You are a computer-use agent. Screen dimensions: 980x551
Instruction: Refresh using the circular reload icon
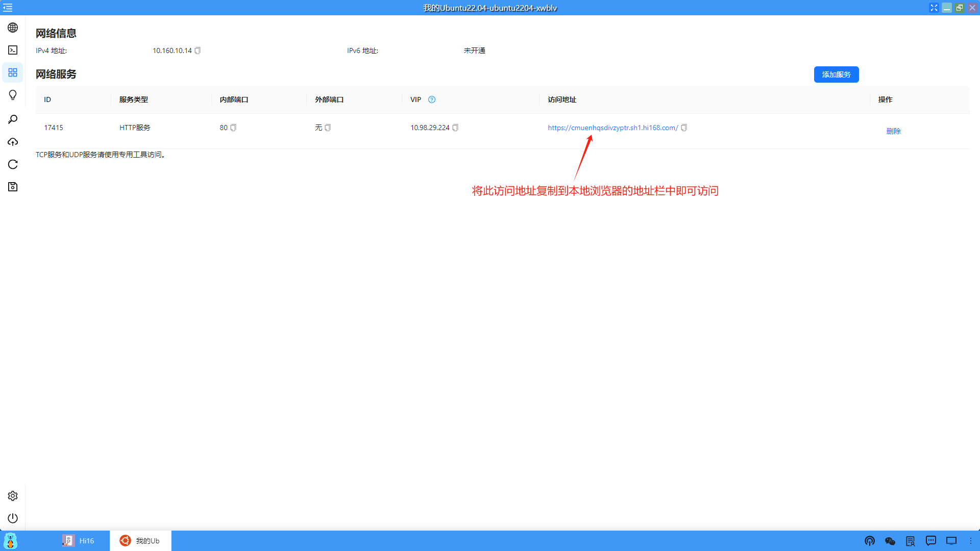tap(12, 164)
